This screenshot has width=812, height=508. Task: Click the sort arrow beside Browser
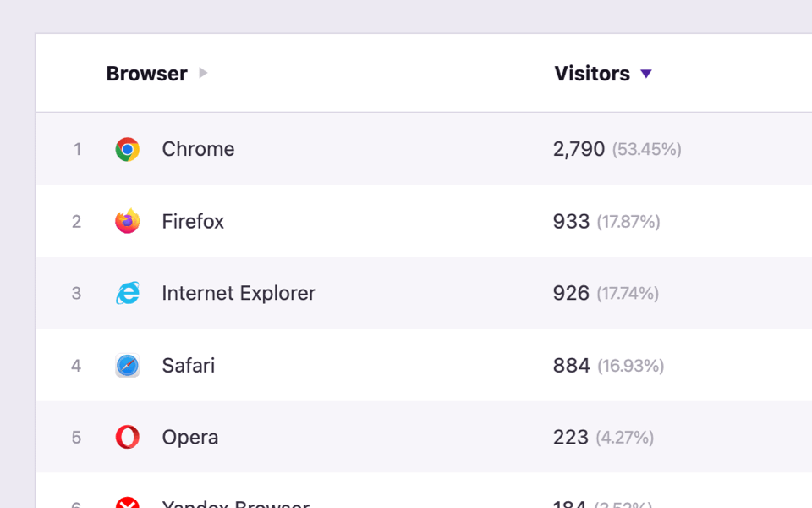(x=203, y=74)
